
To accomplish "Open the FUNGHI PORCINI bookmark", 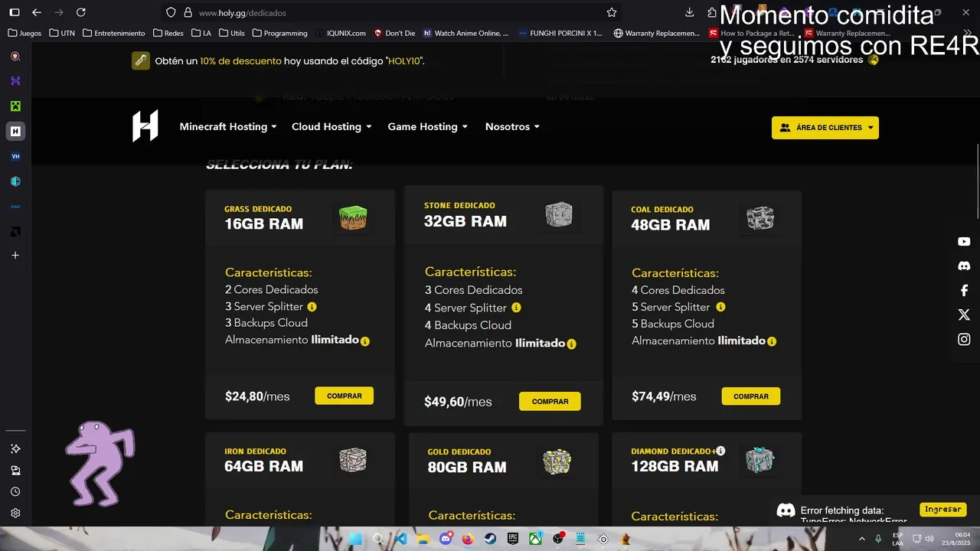I will tap(561, 33).
